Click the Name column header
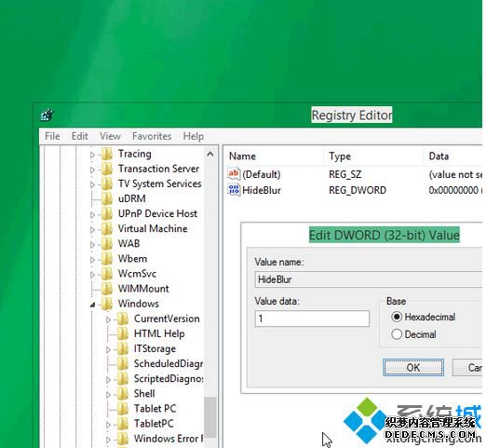Viewport: 486px width, 448px height. pos(275,156)
